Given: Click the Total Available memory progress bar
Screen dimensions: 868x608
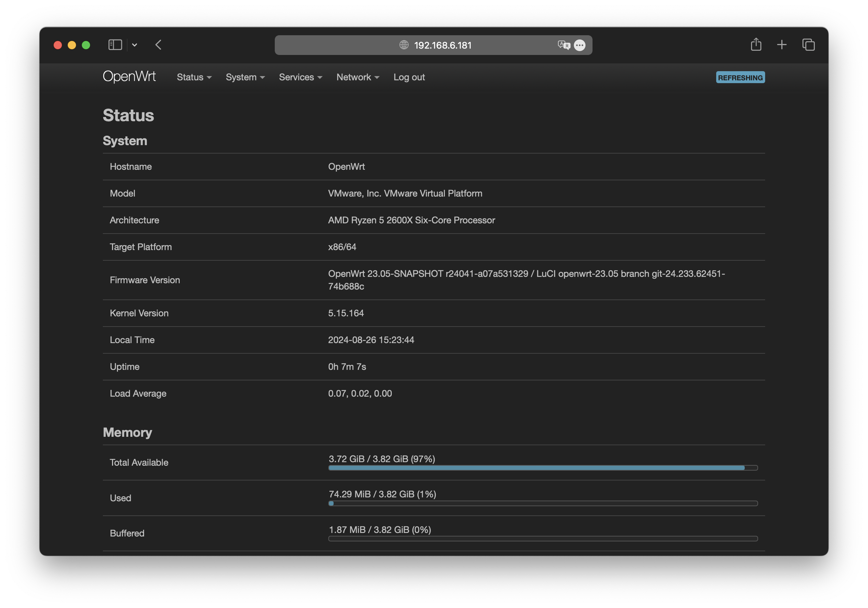Looking at the screenshot, I should pos(542,468).
